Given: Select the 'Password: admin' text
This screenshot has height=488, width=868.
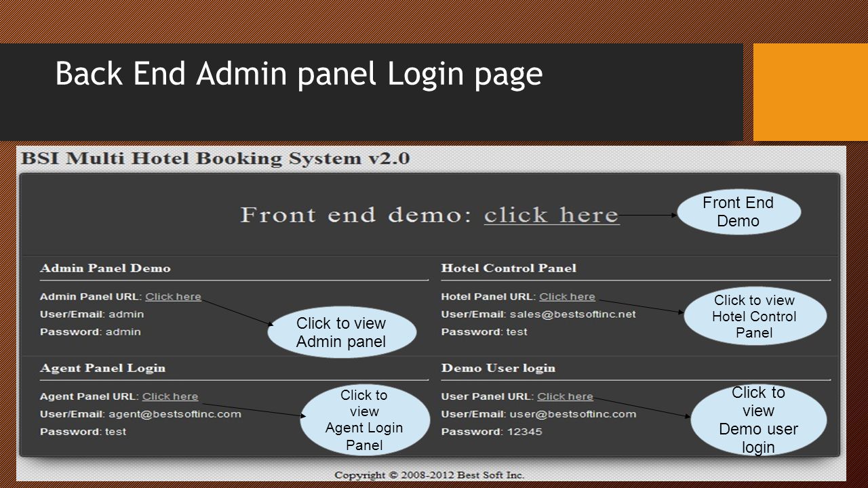Looking at the screenshot, I should [x=90, y=332].
